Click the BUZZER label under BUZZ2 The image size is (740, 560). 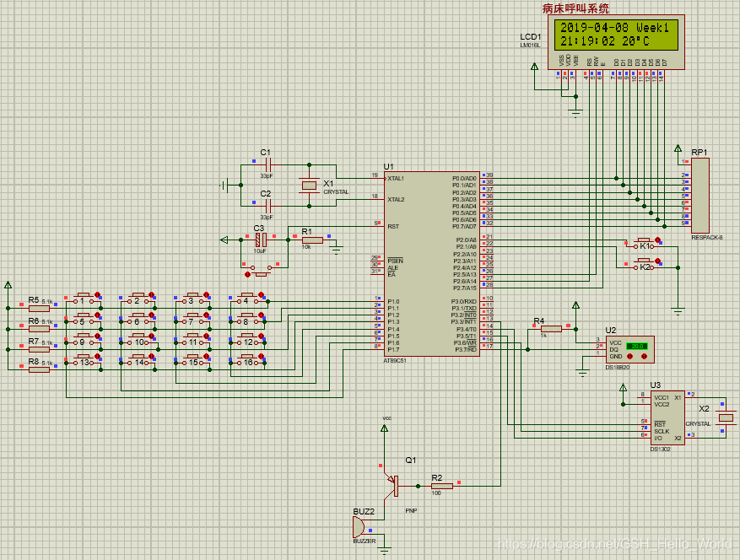[x=365, y=541]
